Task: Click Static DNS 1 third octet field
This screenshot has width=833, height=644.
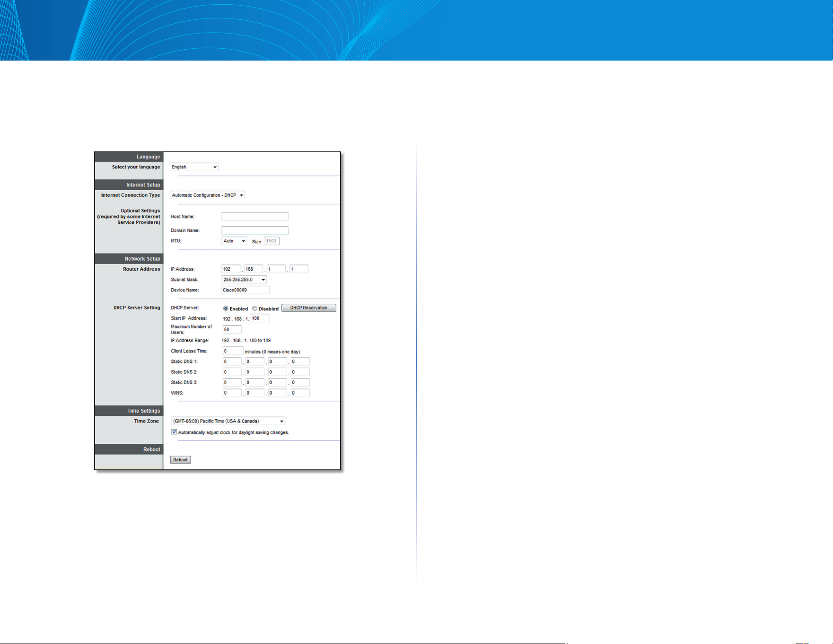Action: [x=278, y=362]
